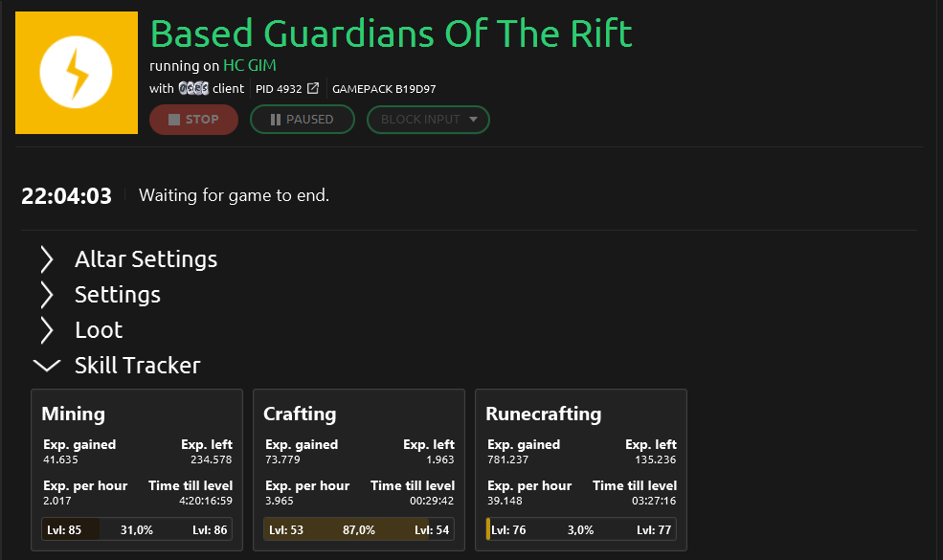Click the yellow lightning bolt script logo
The height and width of the screenshot is (560, 943).
coord(77,73)
